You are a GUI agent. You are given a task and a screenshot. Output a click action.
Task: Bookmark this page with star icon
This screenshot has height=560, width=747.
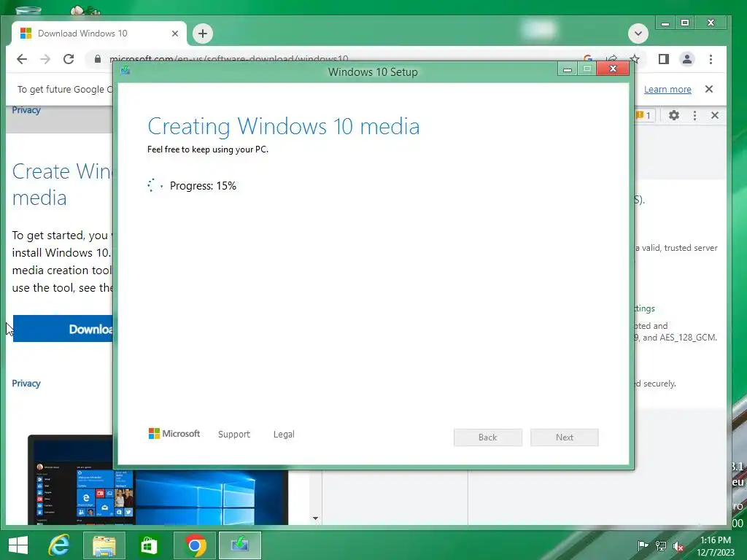tap(635, 58)
